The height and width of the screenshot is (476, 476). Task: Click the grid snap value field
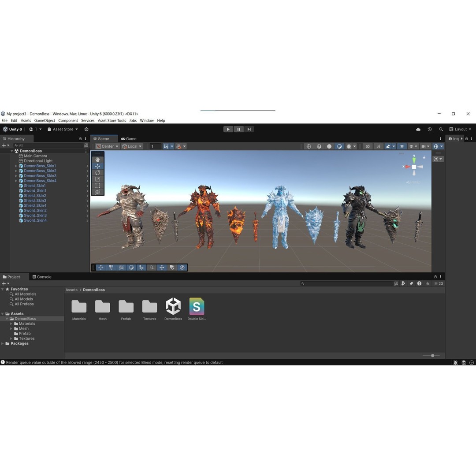coord(155,146)
